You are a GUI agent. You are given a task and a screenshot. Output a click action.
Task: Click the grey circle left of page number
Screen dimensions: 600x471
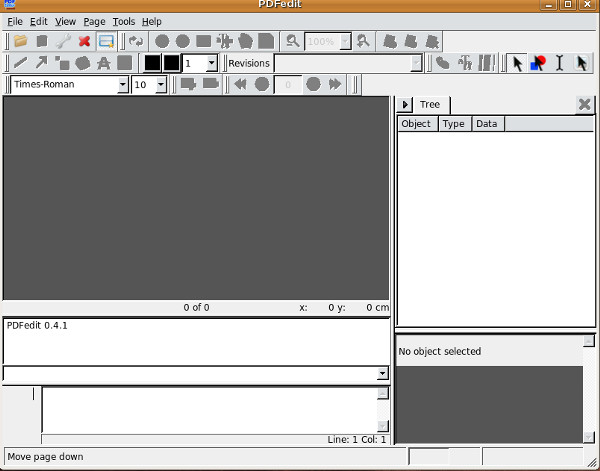click(262, 84)
